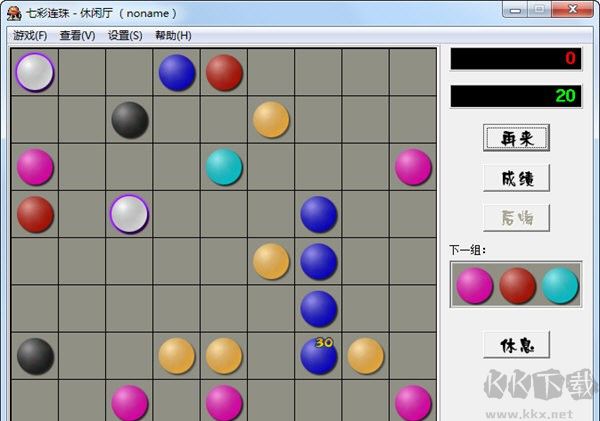This screenshot has width=600, height=421.
Task: Select the cyan ball on the board
Action: click(224, 167)
